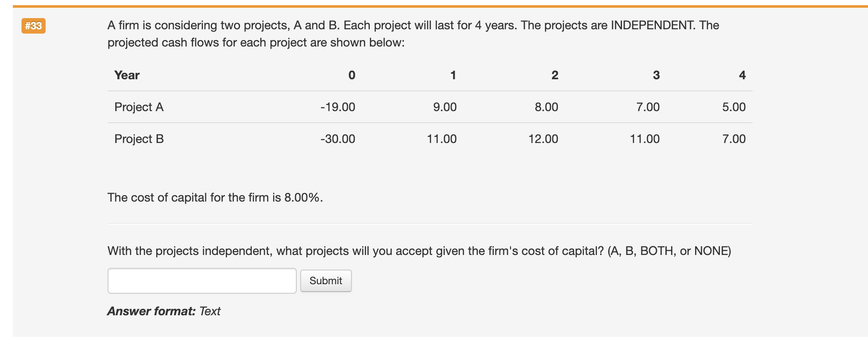Click the Project B row label
The height and width of the screenshot is (348, 868).
139,138
